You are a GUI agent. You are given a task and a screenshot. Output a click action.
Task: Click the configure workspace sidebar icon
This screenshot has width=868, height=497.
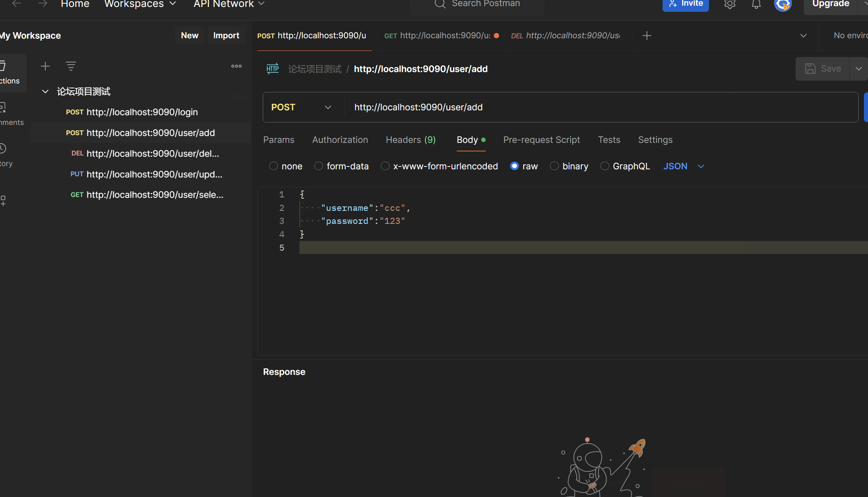(x=3, y=201)
